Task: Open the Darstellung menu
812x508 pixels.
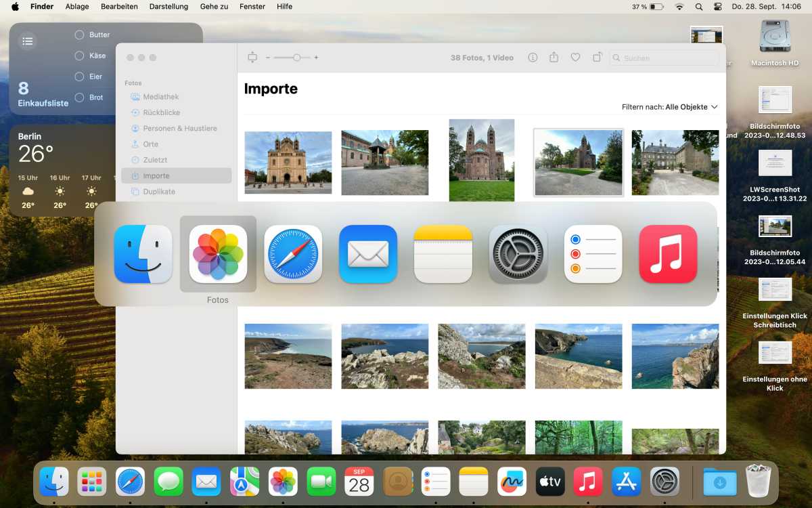Action: [168, 7]
